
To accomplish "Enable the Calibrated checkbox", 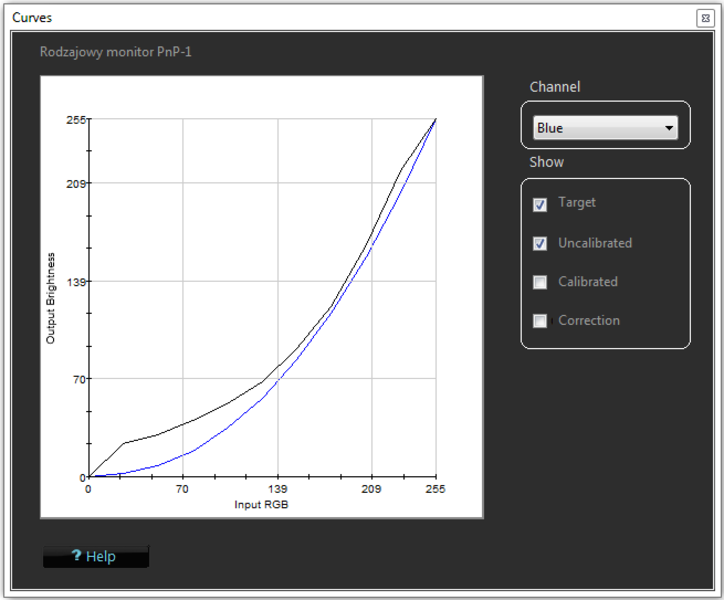I will coord(541,282).
